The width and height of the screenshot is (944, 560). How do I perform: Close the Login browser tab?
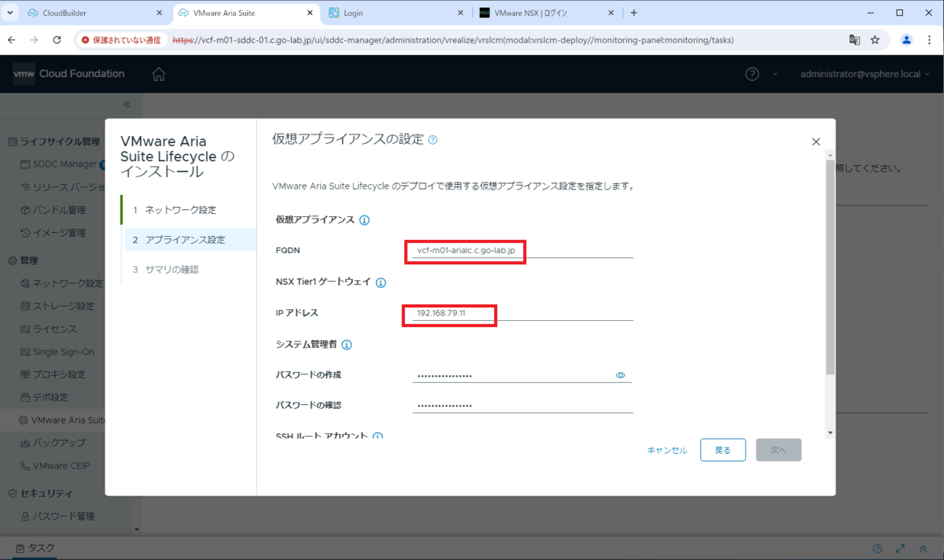point(461,13)
